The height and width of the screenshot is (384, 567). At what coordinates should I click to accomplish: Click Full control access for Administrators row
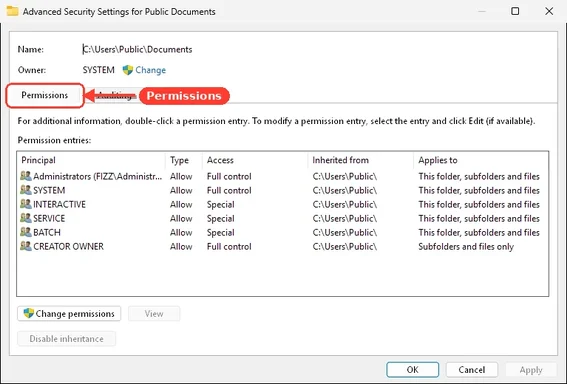tap(229, 176)
